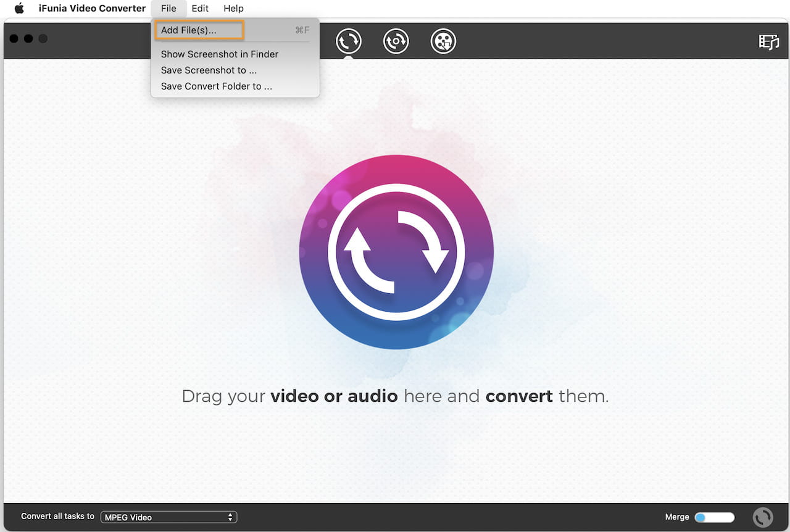Viewport: 790px width, 532px height.
Task: Open the film reel download icon
Action: pos(443,41)
